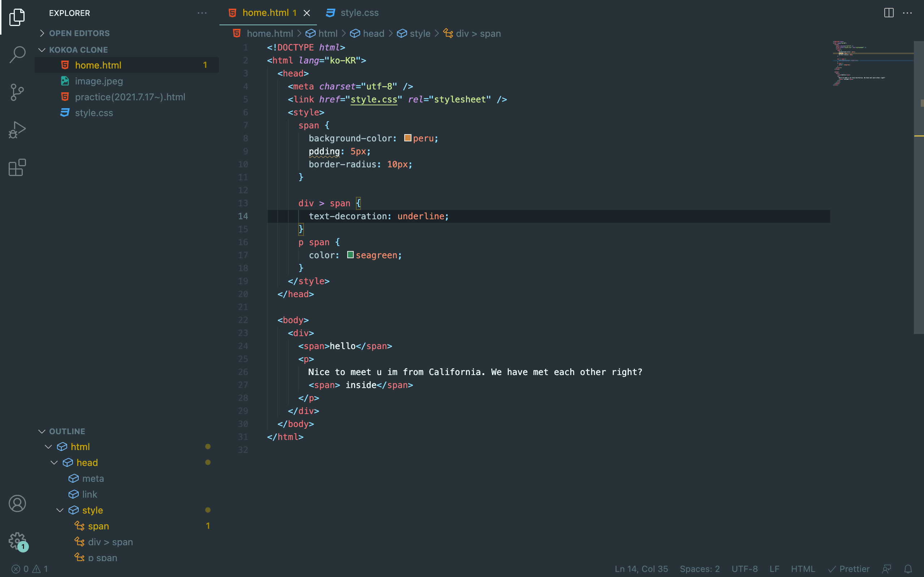Open notifications bell in status bar
924x577 pixels.
click(908, 569)
